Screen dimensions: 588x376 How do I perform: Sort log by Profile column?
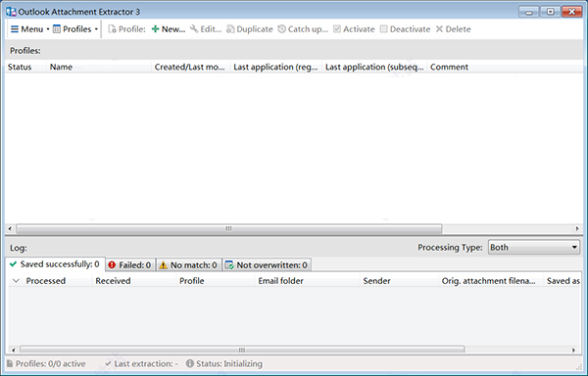(x=216, y=281)
